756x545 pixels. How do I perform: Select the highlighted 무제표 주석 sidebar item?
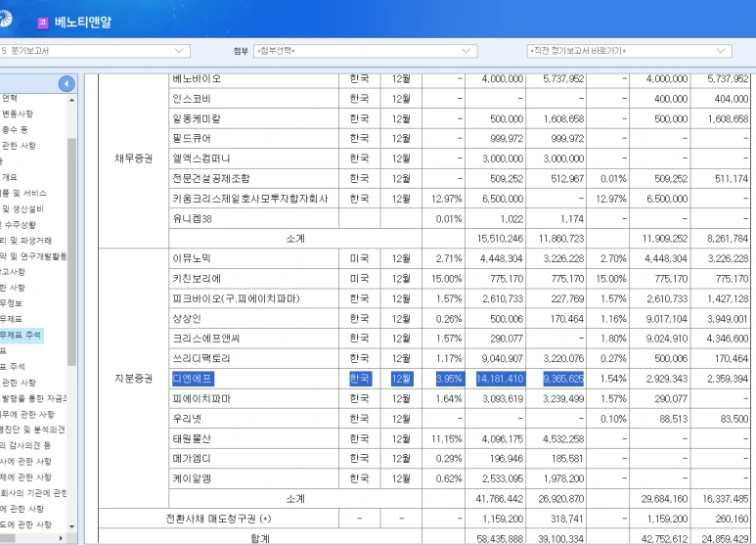tap(22, 335)
